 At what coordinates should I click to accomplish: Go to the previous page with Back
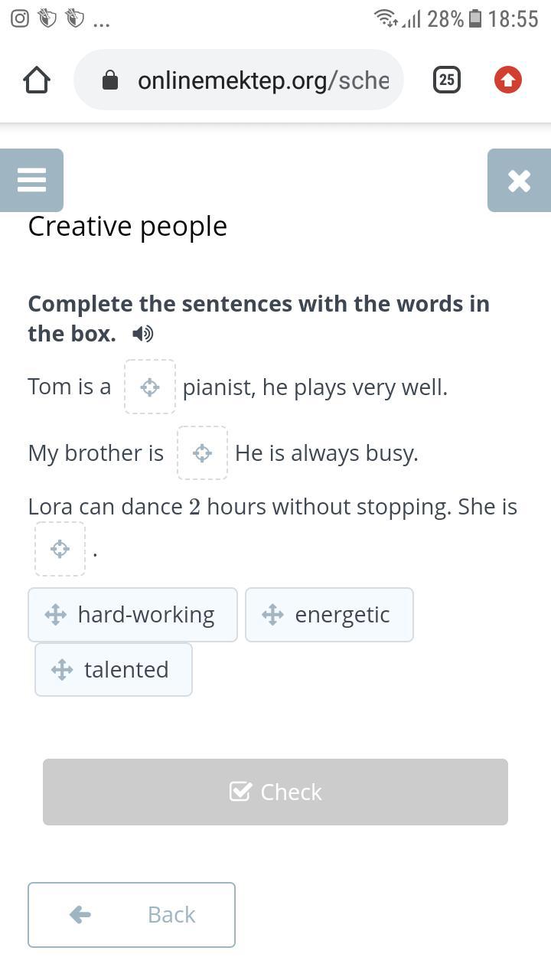coord(132,915)
